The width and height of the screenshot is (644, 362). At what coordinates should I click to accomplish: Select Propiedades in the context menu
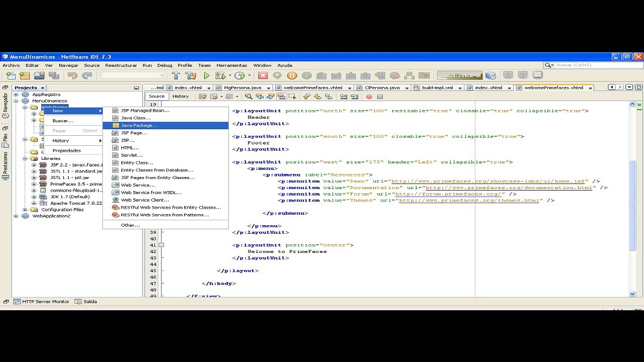click(x=73, y=150)
